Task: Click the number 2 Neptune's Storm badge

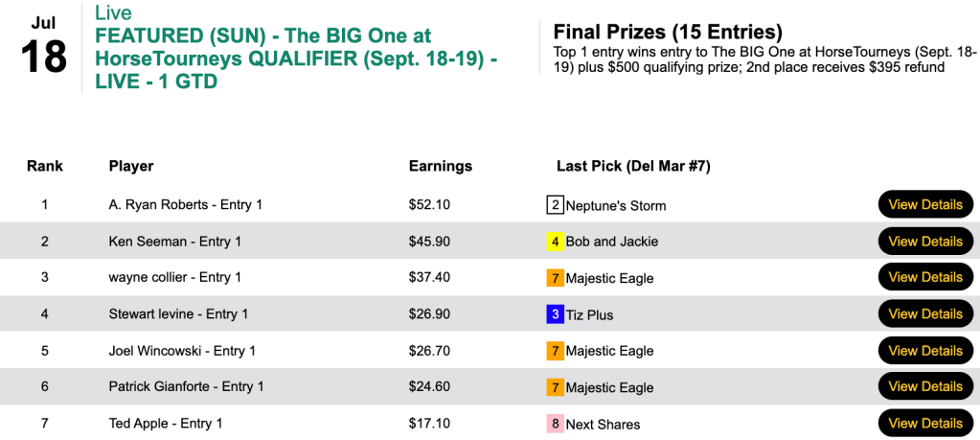Action: coord(555,205)
